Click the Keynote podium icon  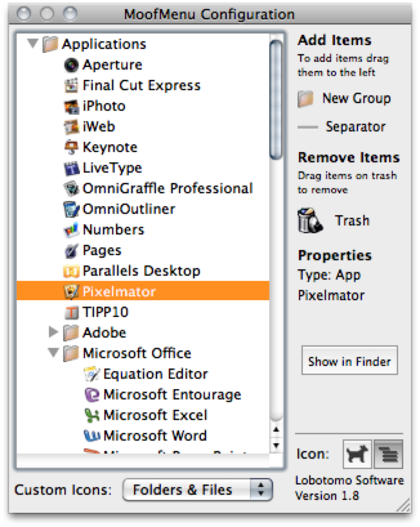[x=72, y=148]
